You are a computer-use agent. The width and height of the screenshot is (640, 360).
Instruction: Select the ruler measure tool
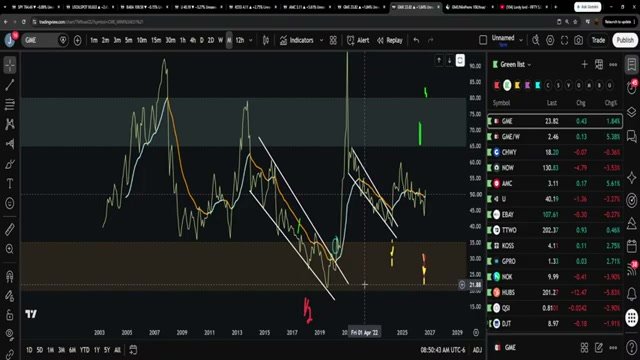pos(10,229)
